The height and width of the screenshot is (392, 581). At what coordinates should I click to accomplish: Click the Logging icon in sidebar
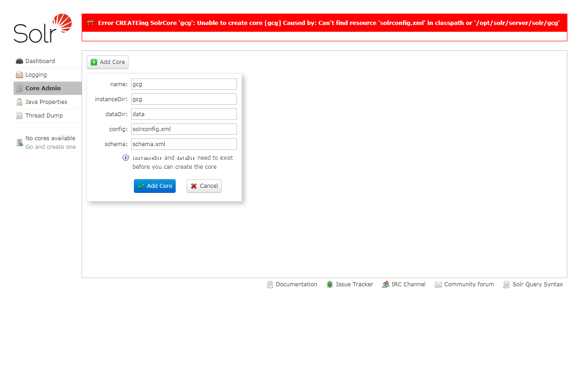[x=20, y=75]
